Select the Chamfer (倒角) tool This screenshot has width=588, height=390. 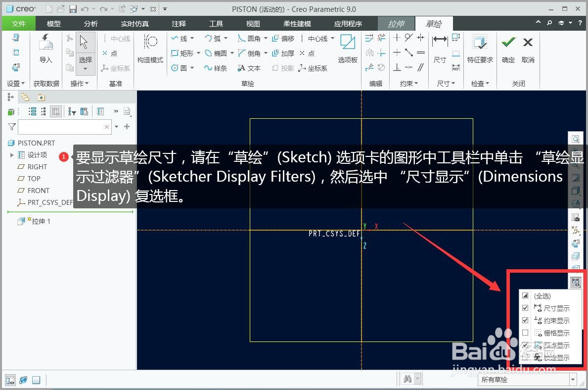[249, 53]
